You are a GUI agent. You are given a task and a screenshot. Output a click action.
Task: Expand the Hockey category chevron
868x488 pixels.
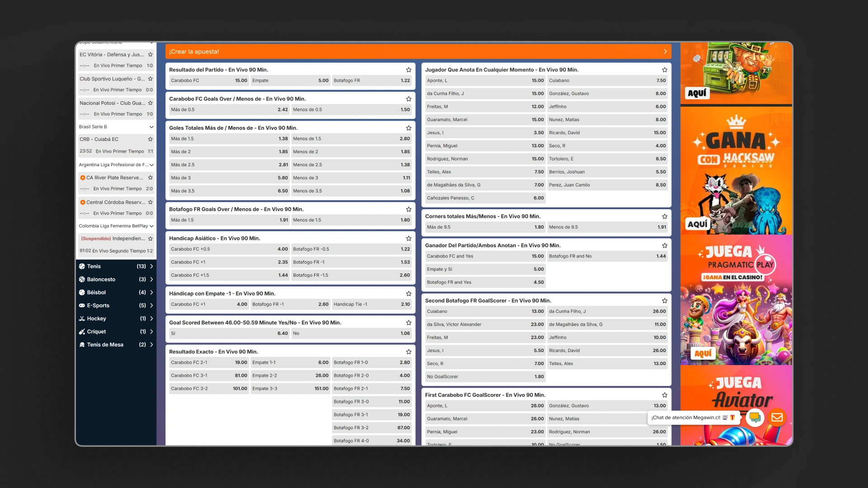(151, 319)
